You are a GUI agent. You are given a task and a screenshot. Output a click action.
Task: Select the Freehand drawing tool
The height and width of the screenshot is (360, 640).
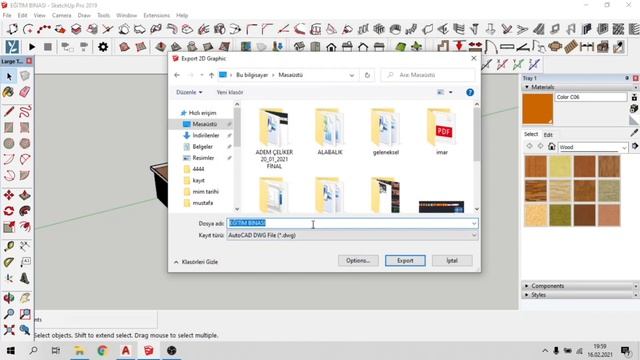click(24, 111)
